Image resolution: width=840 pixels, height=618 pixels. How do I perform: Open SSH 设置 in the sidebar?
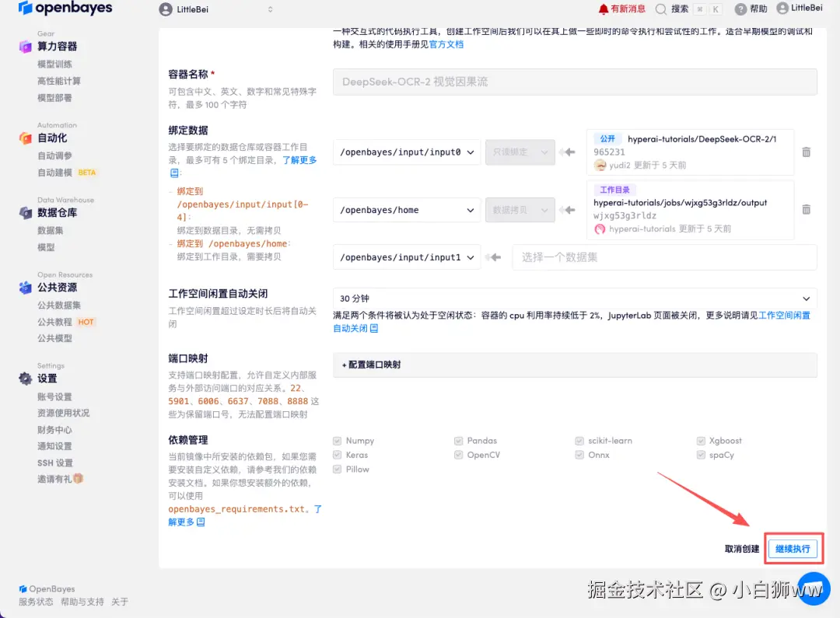pyautogui.click(x=55, y=463)
